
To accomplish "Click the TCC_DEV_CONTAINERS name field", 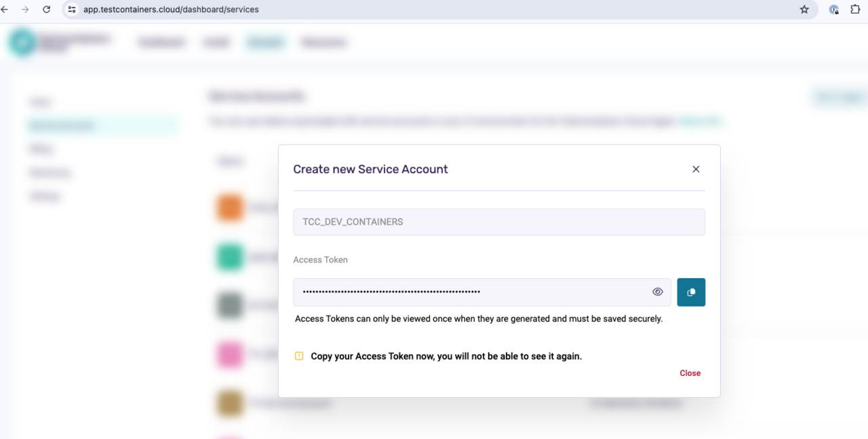I will point(498,221).
